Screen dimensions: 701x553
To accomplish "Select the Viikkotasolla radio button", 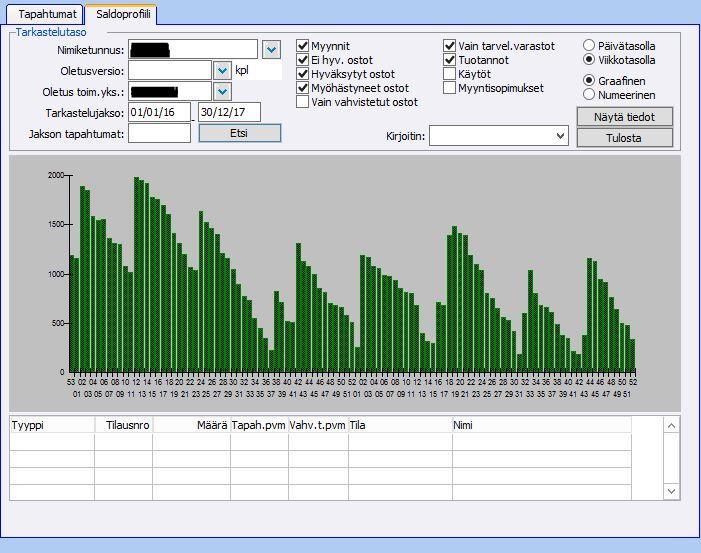I will pos(589,59).
